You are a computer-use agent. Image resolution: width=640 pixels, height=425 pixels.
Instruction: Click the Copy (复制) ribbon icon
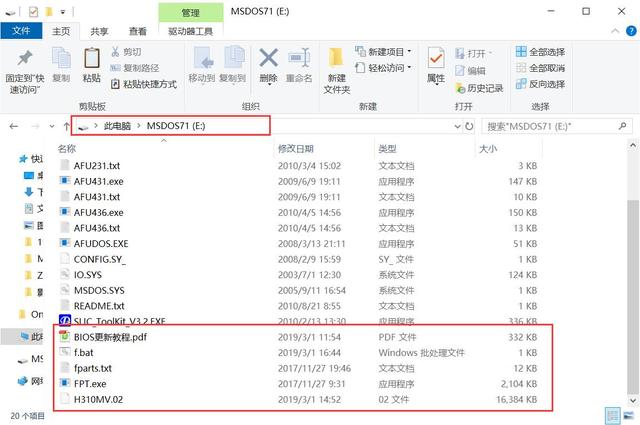tap(61, 58)
